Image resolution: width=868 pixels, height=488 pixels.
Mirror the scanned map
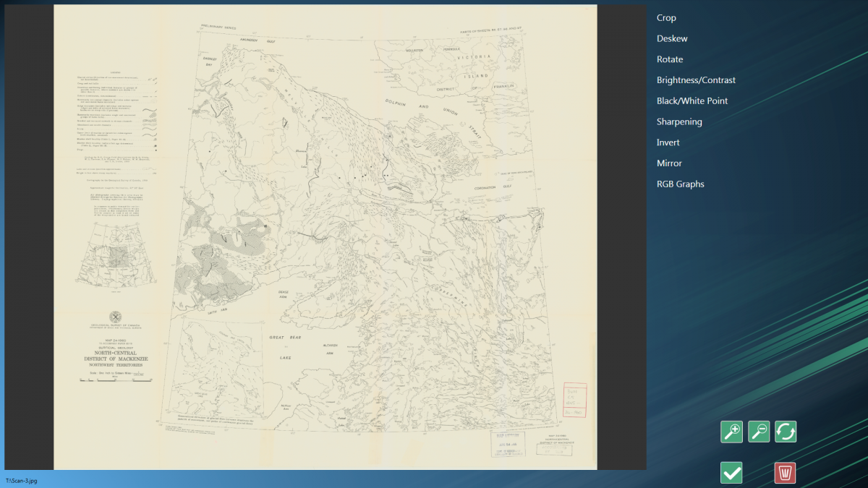668,163
